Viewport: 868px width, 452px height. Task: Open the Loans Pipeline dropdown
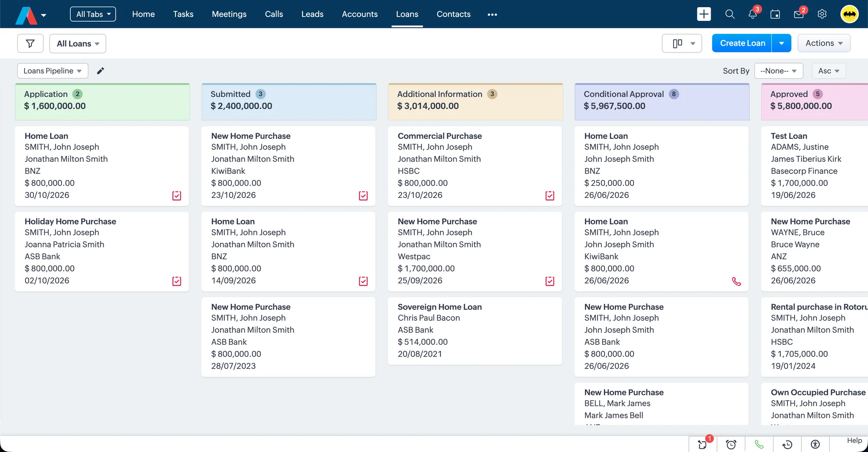click(x=53, y=71)
